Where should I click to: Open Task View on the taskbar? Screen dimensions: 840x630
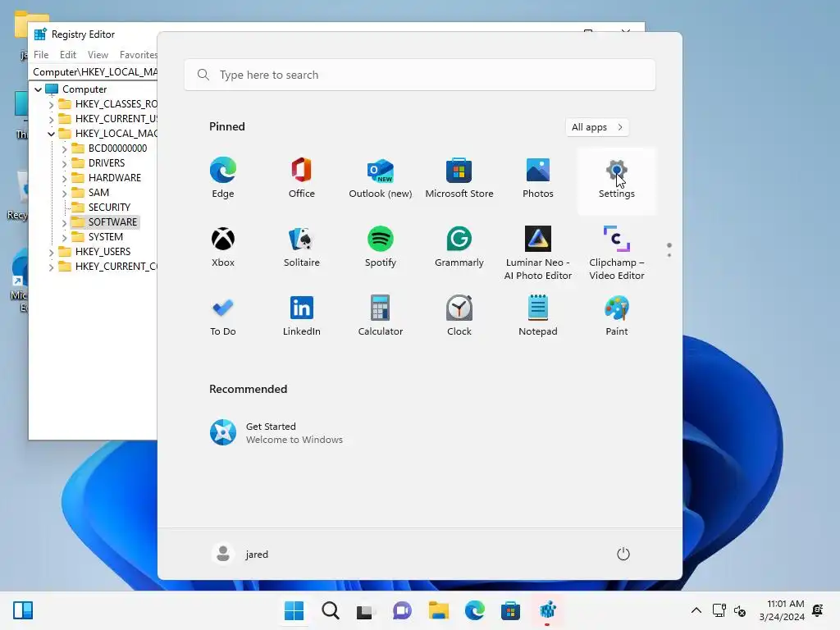coord(366,610)
